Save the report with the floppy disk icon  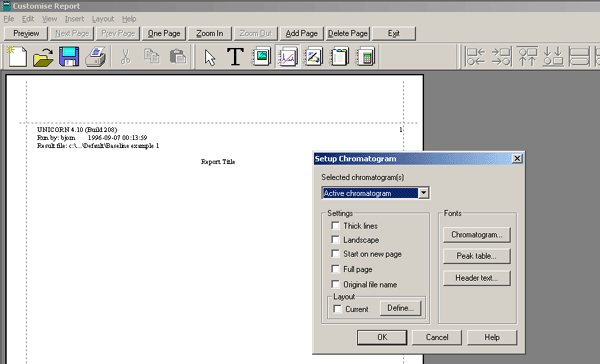pyautogui.click(x=69, y=57)
